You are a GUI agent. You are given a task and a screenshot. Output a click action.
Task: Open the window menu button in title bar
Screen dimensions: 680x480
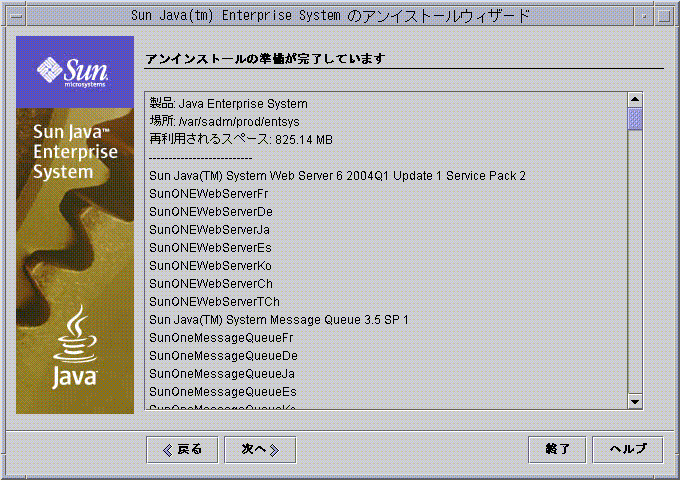16,16
